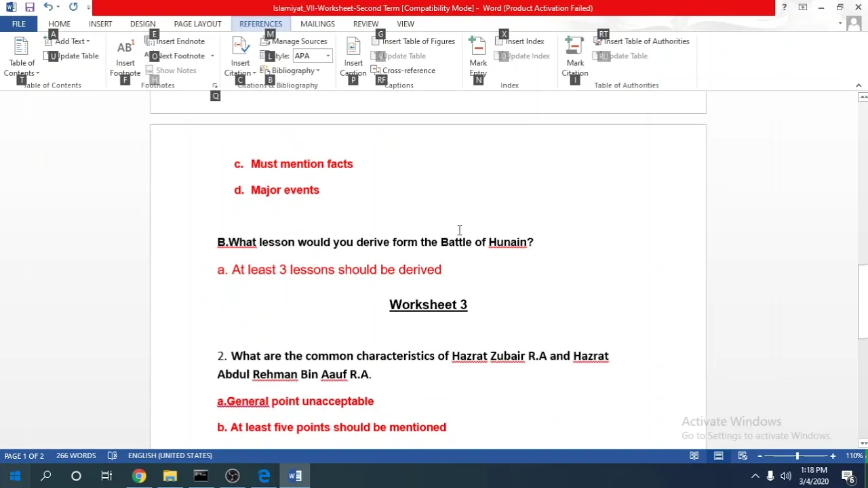The height and width of the screenshot is (488, 868).
Task: Switch to Web Layout view
Action: coord(743,455)
